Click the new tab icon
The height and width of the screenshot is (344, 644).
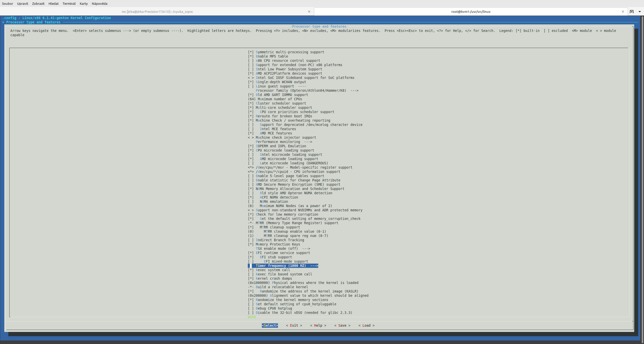pyautogui.click(x=632, y=12)
